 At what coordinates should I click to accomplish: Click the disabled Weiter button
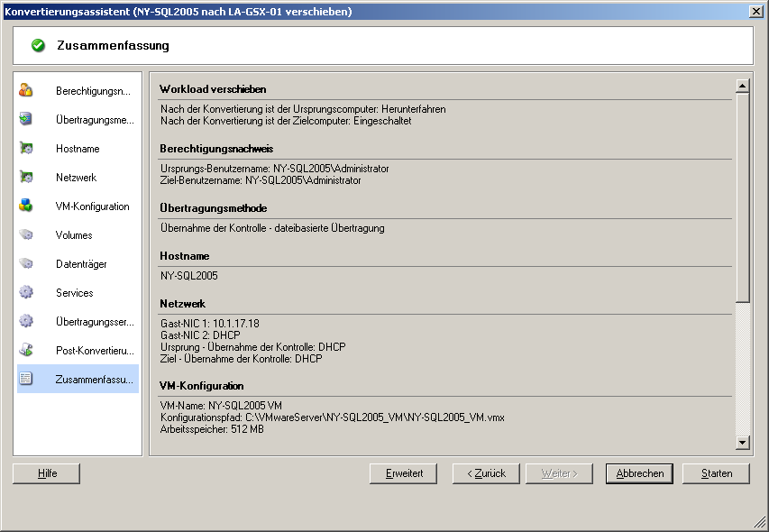pos(559,473)
